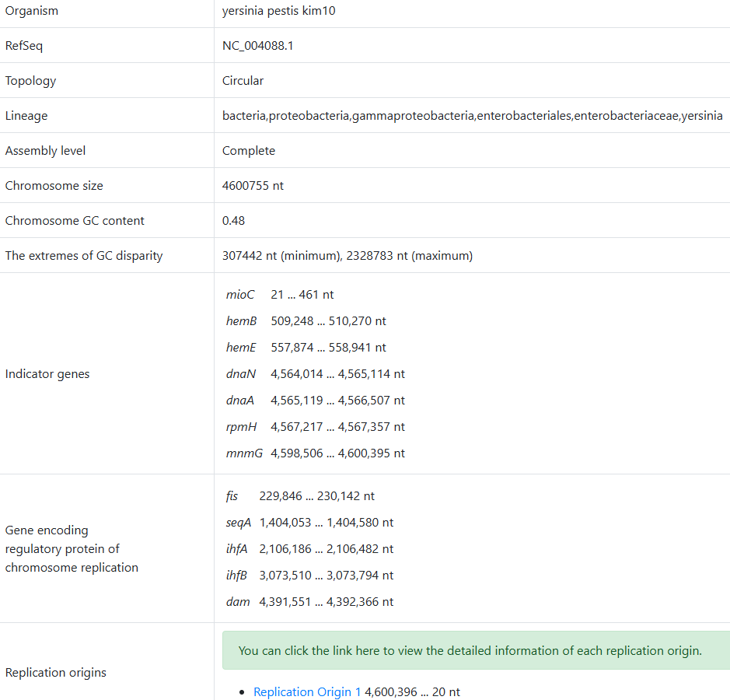Click the Chromosome size value 4600755 nt
The width and height of the screenshot is (730, 700).
pos(253,185)
